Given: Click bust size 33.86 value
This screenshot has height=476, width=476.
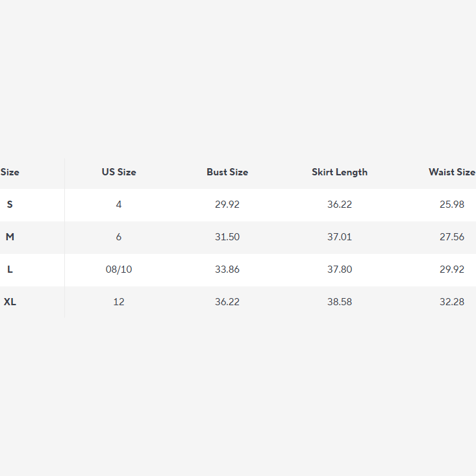Looking at the screenshot, I should (227, 269).
